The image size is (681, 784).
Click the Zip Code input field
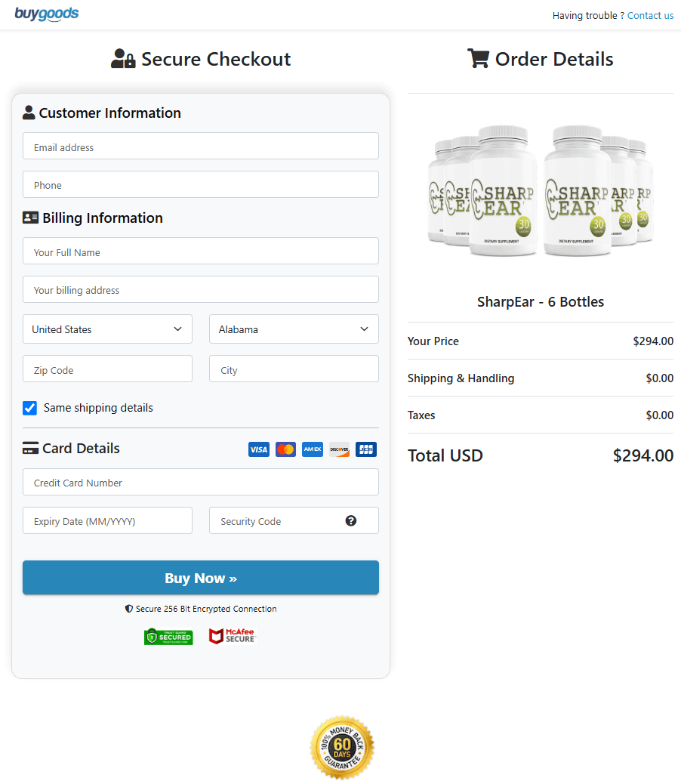107,370
